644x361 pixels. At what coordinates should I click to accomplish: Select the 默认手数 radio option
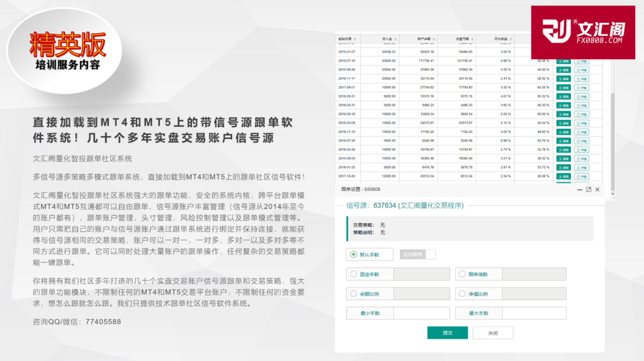point(353,254)
